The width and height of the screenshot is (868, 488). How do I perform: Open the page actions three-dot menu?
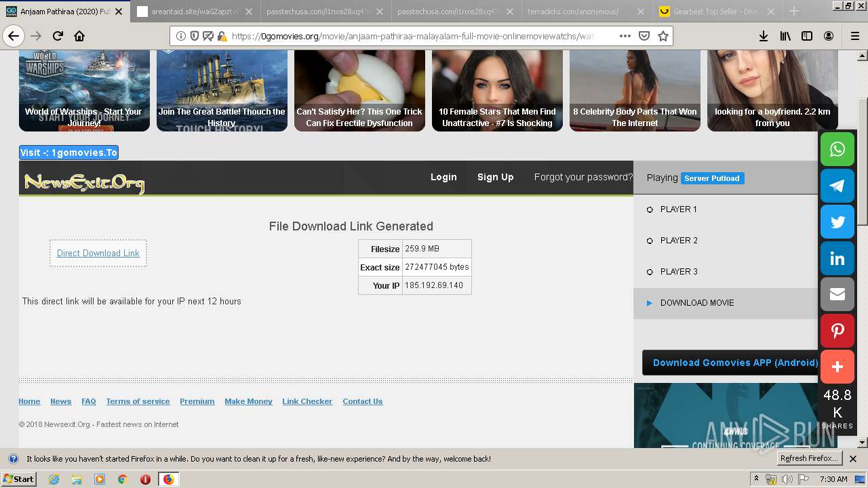click(x=625, y=36)
